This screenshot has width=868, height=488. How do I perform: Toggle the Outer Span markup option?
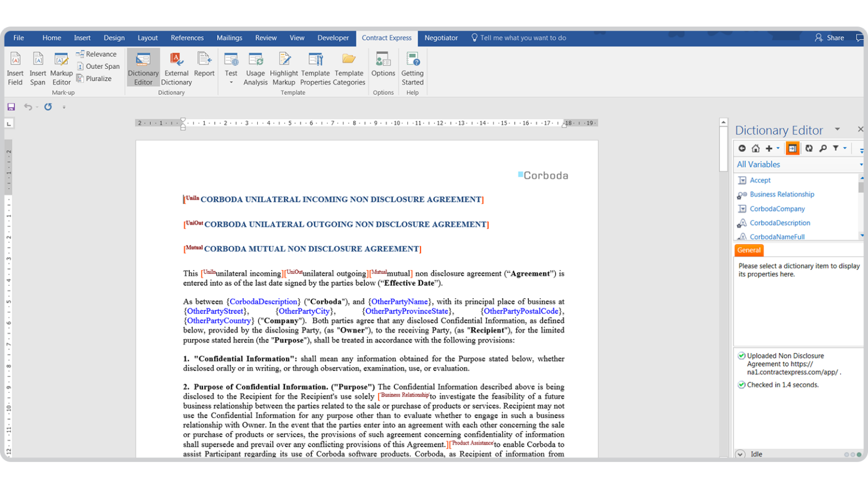coord(98,66)
